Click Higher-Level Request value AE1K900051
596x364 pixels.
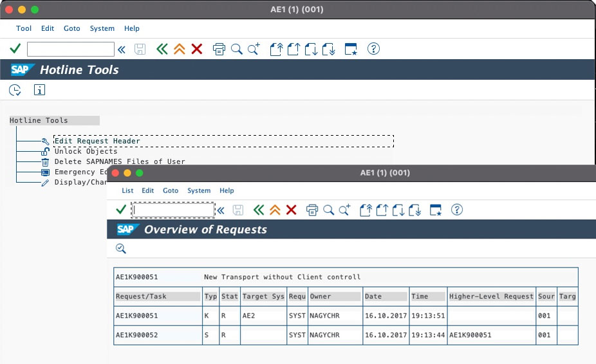[x=470, y=335]
